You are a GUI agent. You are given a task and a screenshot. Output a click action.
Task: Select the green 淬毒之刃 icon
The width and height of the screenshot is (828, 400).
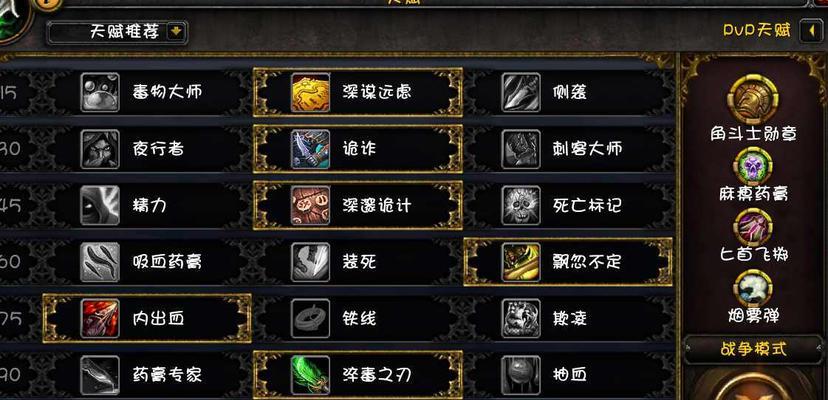click(x=310, y=375)
